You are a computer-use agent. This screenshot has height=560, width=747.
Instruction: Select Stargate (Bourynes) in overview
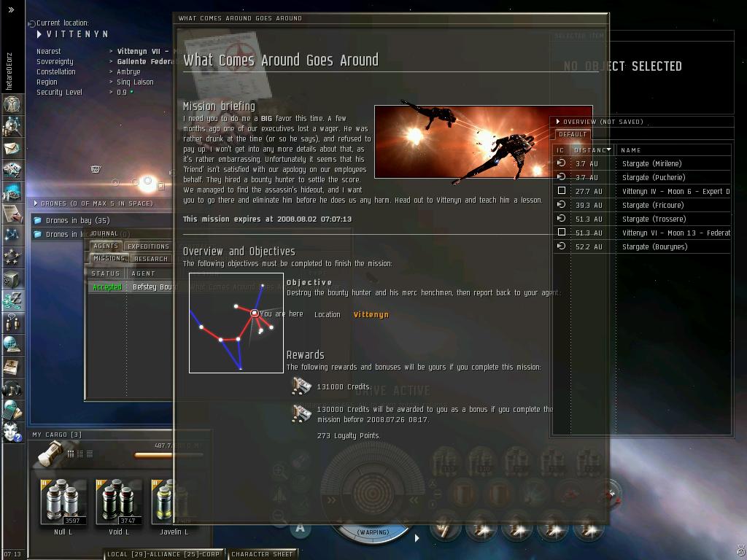(x=642, y=246)
